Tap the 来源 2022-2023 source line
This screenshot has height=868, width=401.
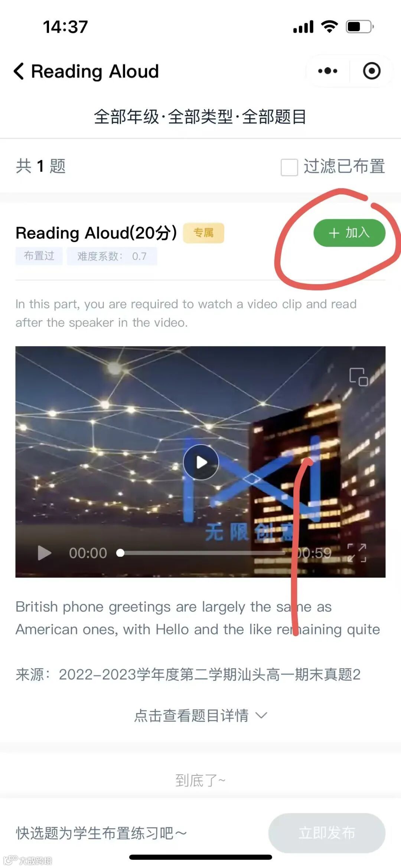coord(188,674)
